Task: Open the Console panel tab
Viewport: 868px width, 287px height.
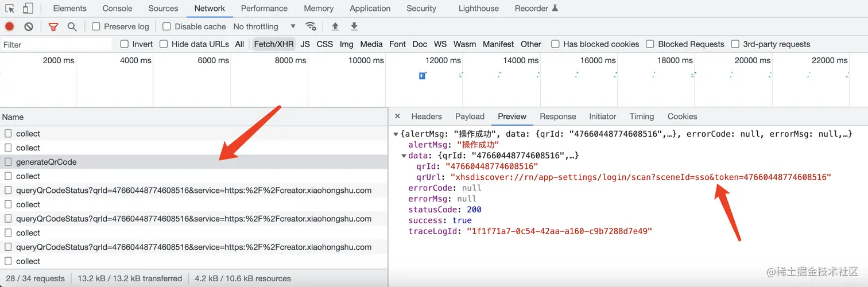Action: pyautogui.click(x=117, y=9)
